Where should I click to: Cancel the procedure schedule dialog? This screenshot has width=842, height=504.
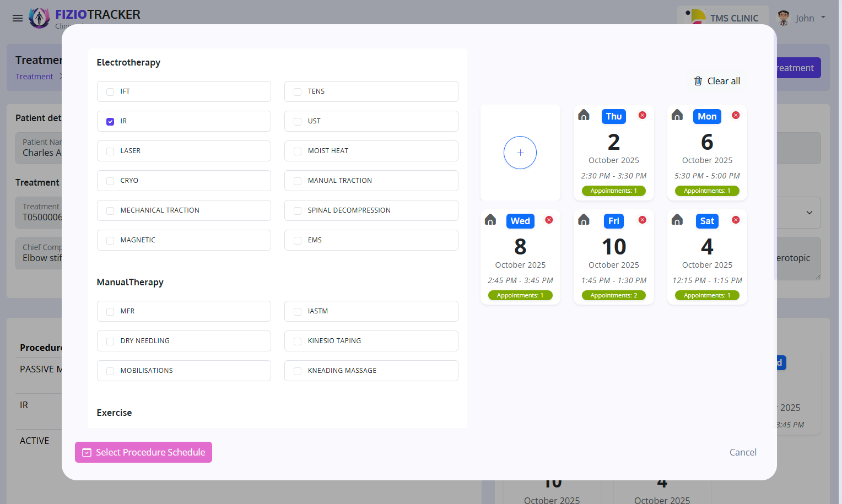point(742,452)
